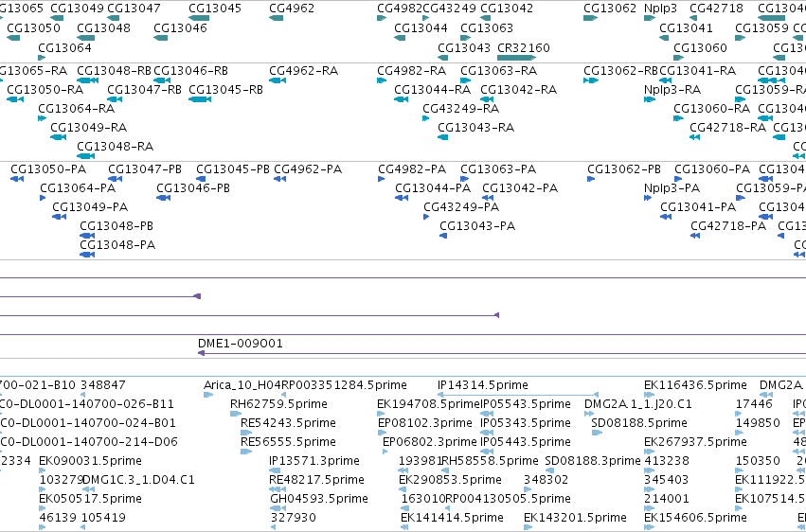This screenshot has height=532, width=806.
Task: Select EST RE54243.5prime
Action: point(288,422)
